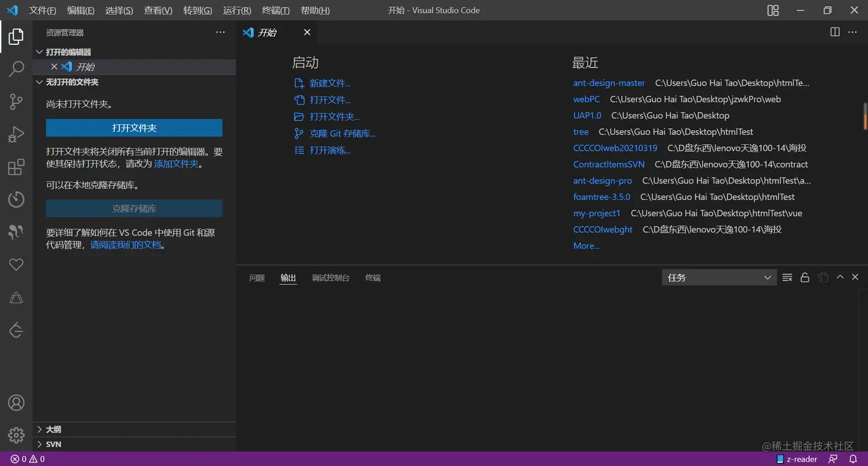
Task: Maximize the panel size with up chevron
Action: click(x=840, y=277)
